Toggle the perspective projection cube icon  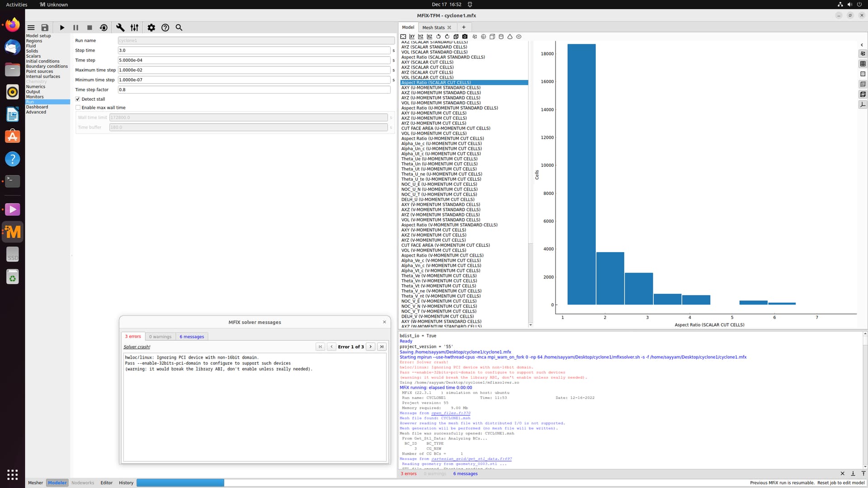456,37
